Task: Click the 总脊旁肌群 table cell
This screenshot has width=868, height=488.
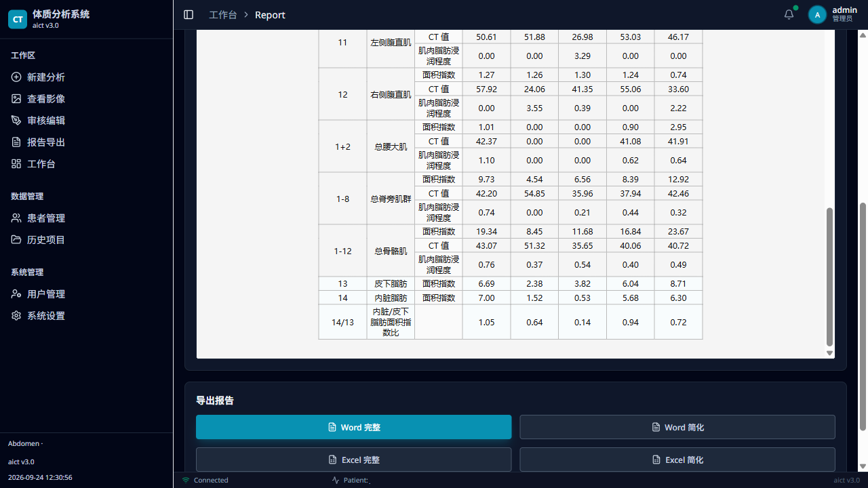Action: (391, 199)
